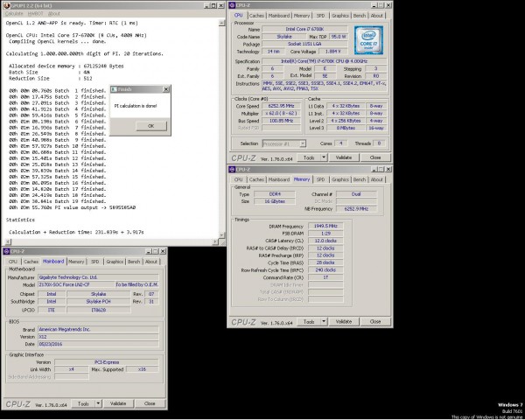Click the CPU-Z icon in top-right window title
525x420 pixels.
point(232,5)
